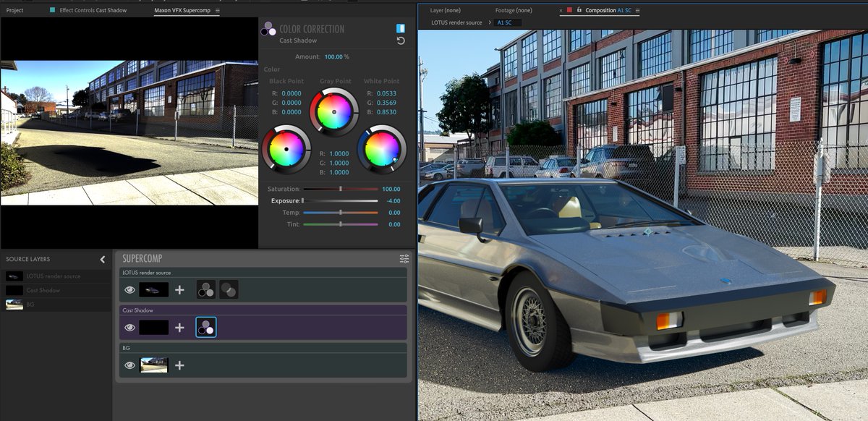This screenshot has width=868, height=421.
Task: Click the BG layer thumbnail in Supercomp
Action: (154, 365)
